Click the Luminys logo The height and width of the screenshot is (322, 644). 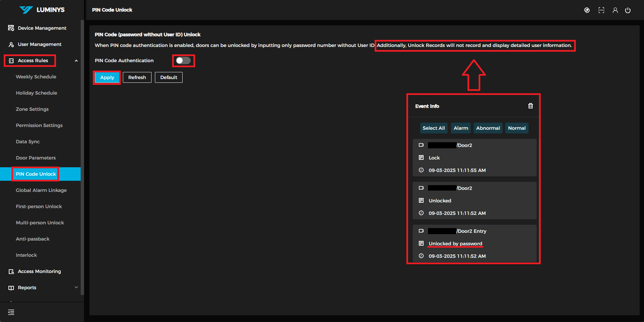42,10
